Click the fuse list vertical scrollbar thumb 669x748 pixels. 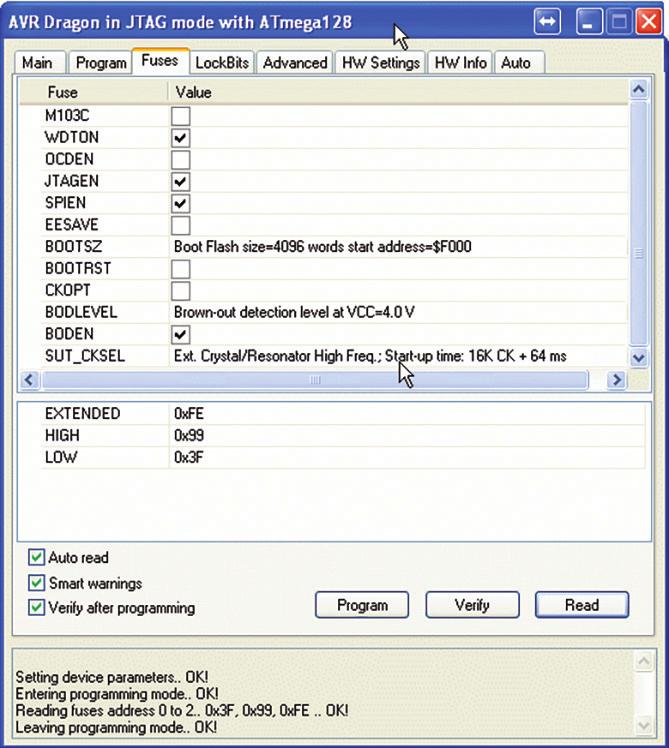coord(639,223)
